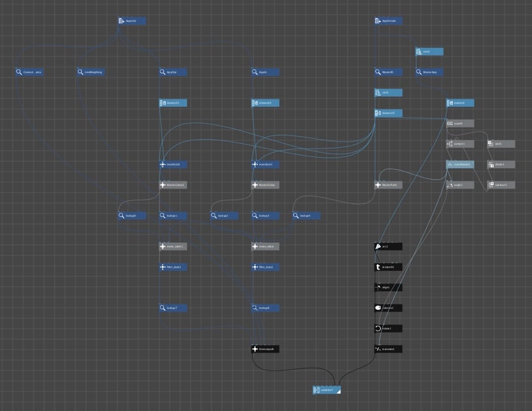The width and height of the screenshot is (532, 411).
Task: Select the combine1 output node
Action: pos(327,390)
